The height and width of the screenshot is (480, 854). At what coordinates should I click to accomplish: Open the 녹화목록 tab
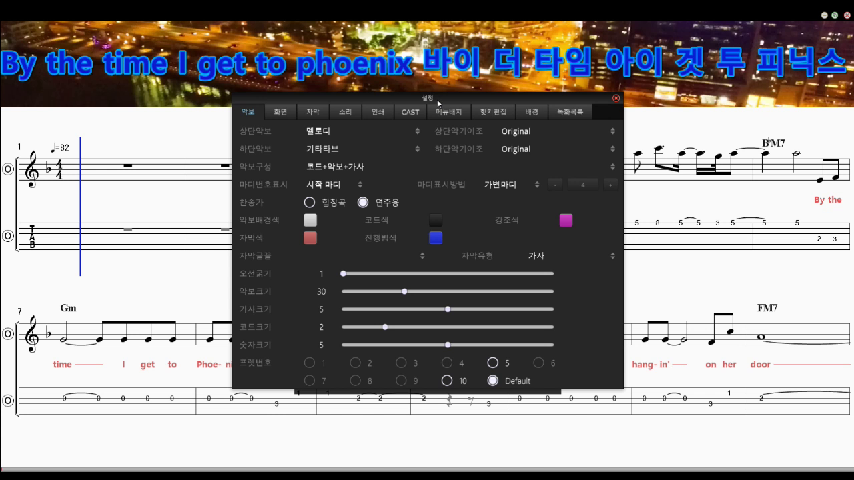(x=570, y=112)
